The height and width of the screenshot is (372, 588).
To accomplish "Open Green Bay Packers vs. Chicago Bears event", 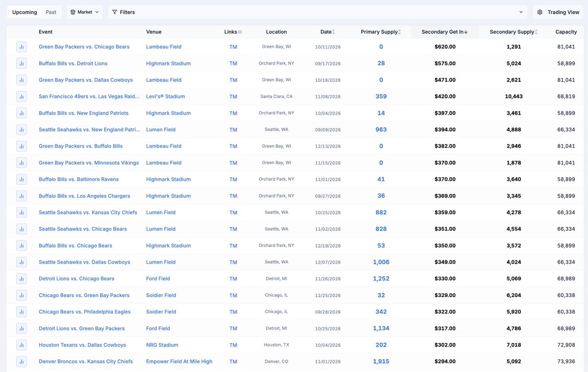I will pyautogui.click(x=84, y=47).
